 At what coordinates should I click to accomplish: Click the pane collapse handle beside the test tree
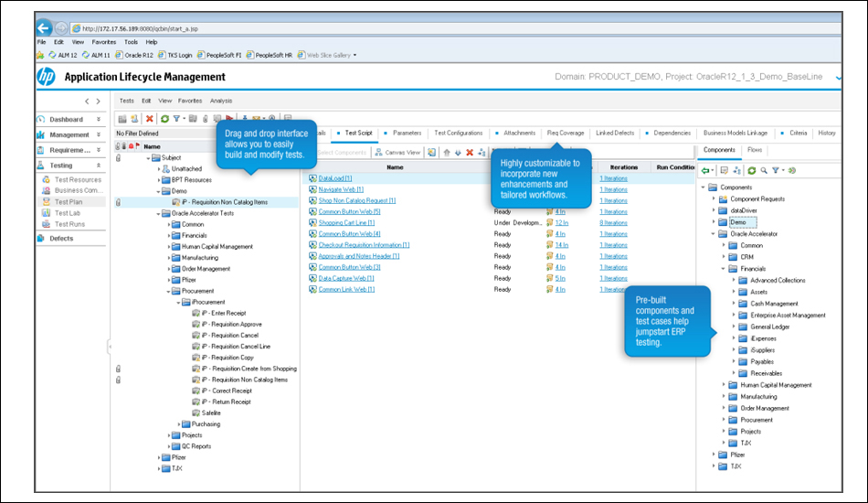(110, 347)
